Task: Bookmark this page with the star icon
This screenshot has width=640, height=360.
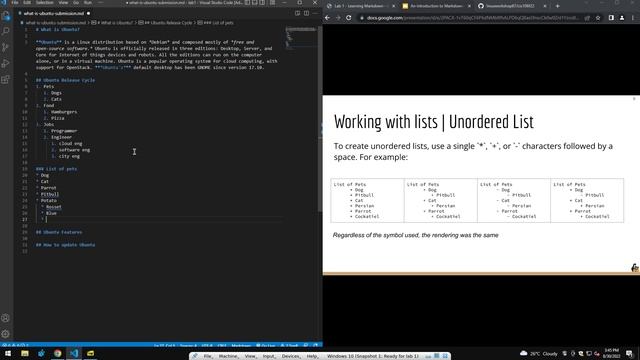Action: pos(598,18)
